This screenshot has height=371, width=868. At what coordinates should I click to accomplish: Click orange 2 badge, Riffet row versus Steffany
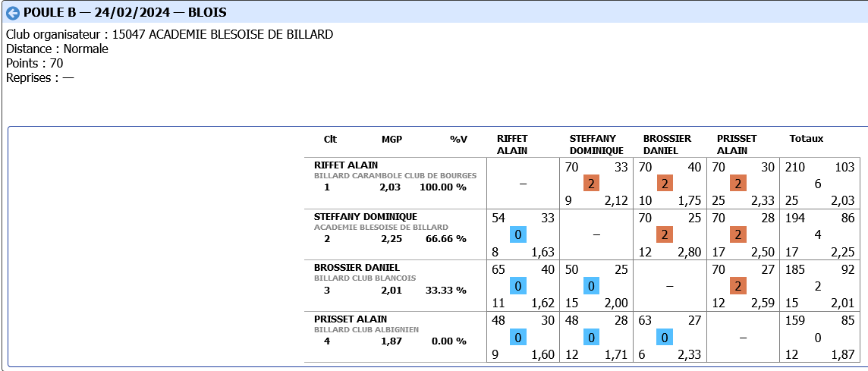591,184
